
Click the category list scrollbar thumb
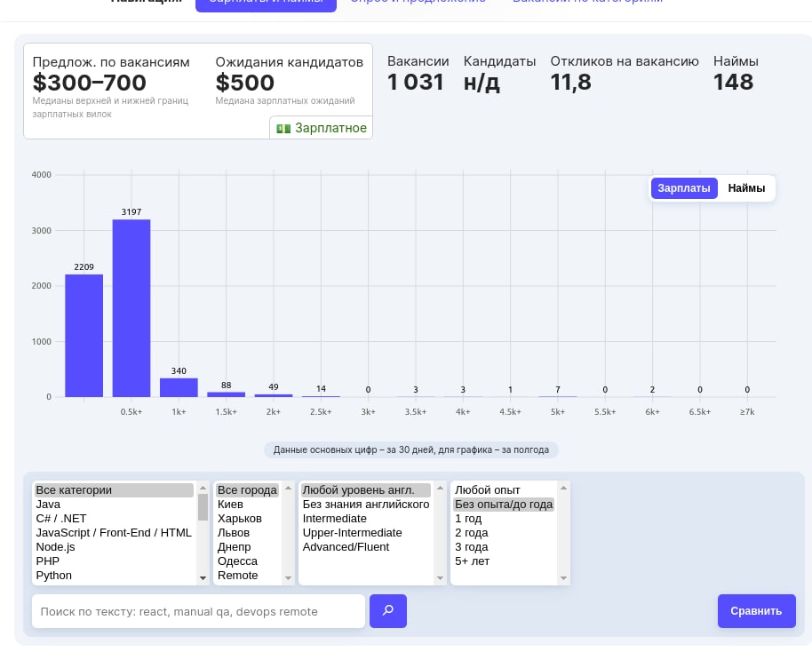click(203, 507)
